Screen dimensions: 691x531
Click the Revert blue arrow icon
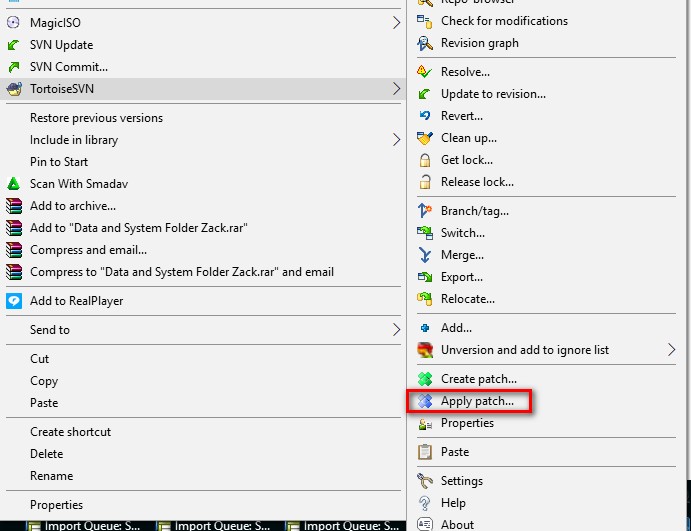[x=425, y=115]
